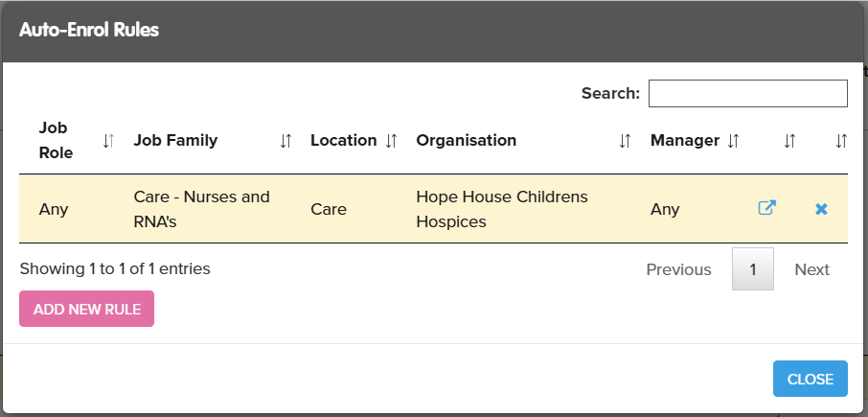Open the rule using the external link icon
The width and height of the screenshot is (868, 417).
pos(766,208)
